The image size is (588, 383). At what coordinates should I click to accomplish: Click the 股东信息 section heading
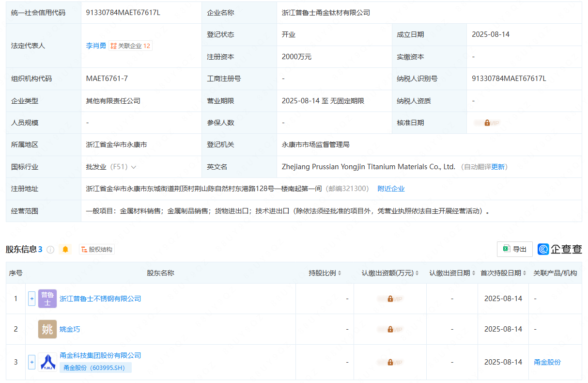coord(21,249)
